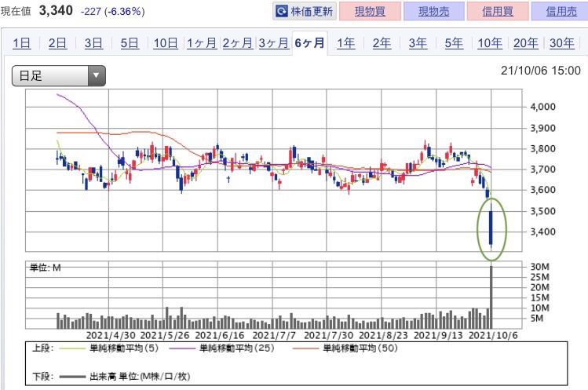Switch chart period to 2ヶ月
The width and height of the screenshot is (588, 390).
pos(237,43)
